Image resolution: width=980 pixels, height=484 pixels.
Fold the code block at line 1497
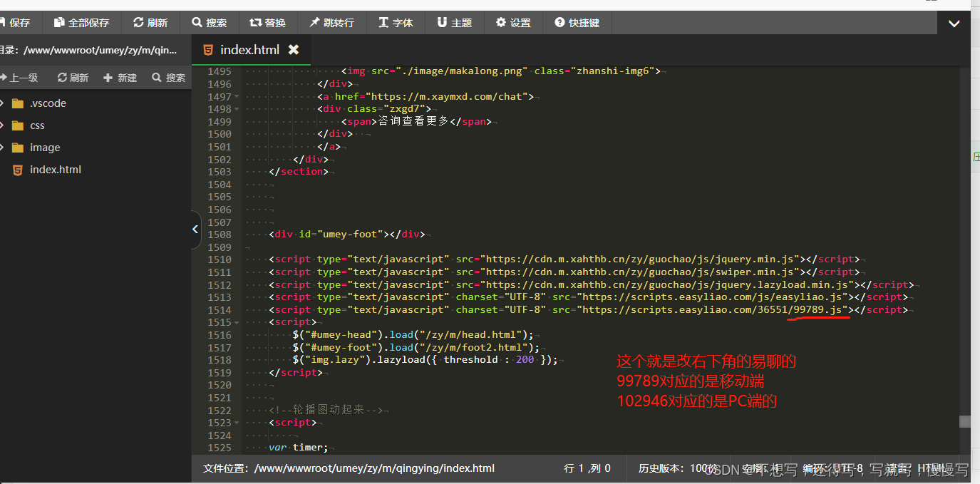pyautogui.click(x=237, y=97)
